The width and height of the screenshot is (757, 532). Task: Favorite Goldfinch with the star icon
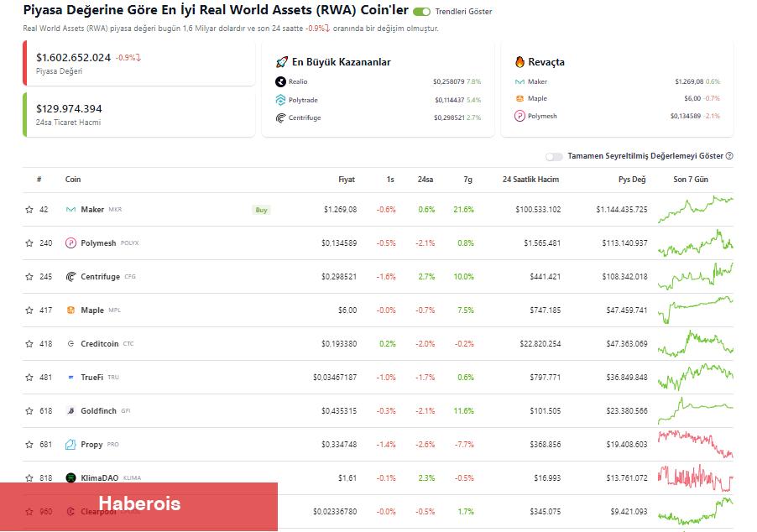pyautogui.click(x=29, y=411)
